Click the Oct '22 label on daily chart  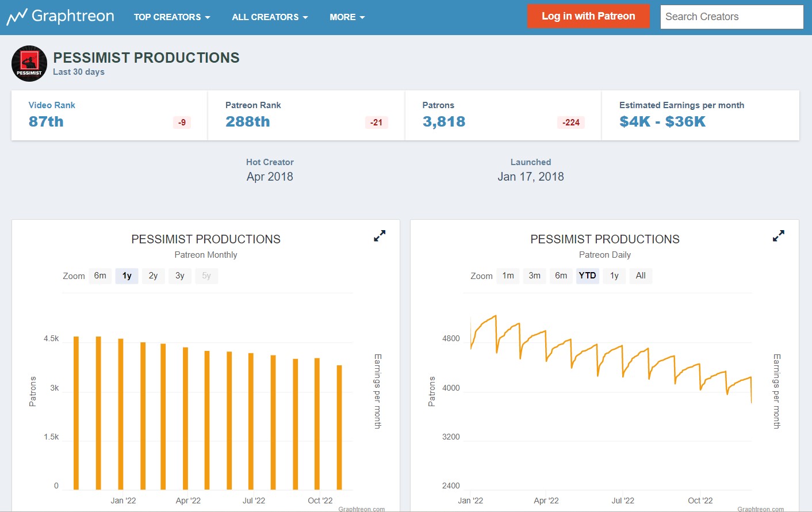click(x=700, y=500)
